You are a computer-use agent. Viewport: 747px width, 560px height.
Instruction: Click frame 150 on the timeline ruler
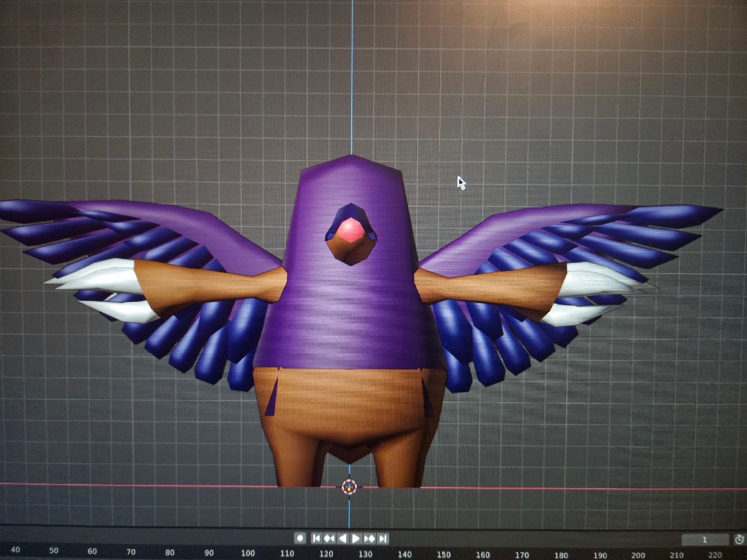(444, 555)
